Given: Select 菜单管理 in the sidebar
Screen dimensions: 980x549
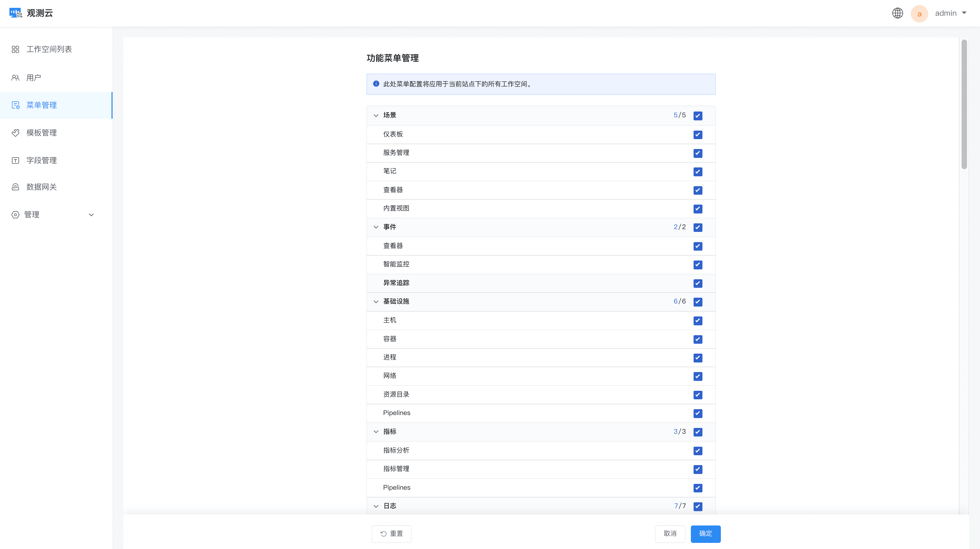Looking at the screenshot, I should [56, 105].
